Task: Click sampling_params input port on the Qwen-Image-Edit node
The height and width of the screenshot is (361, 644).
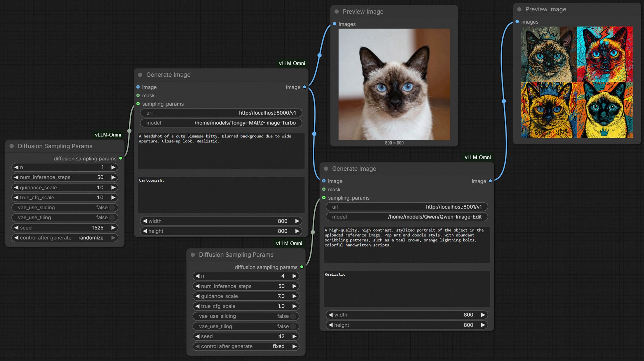Action: point(324,198)
